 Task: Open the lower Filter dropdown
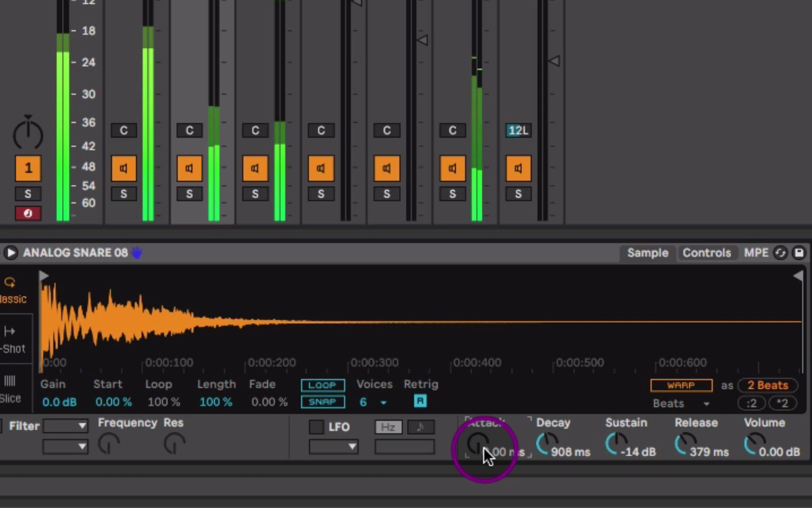click(x=65, y=446)
